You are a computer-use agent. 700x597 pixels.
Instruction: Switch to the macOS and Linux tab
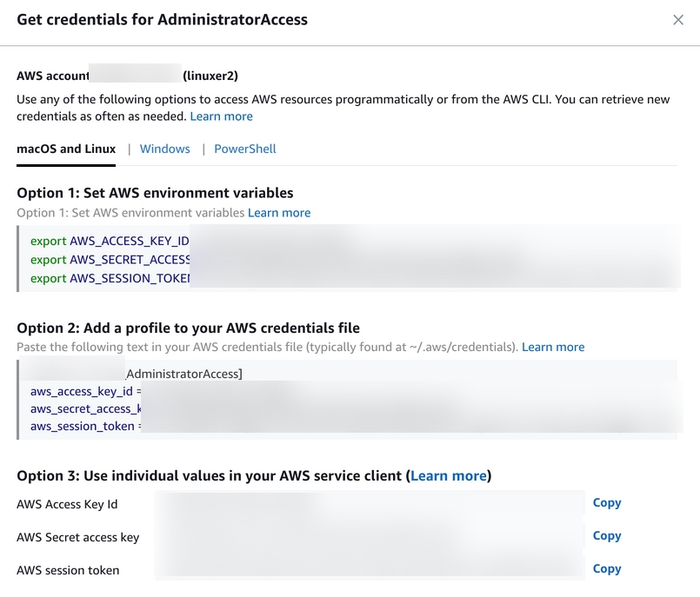[66, 149]
